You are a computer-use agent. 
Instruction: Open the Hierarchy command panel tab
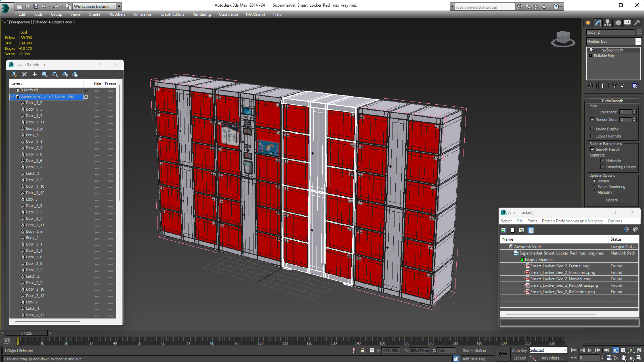pos(607,23)
